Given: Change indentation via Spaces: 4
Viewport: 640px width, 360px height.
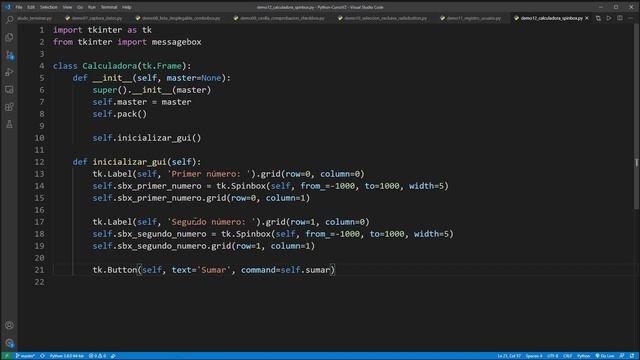Looking at the screenshot, I should point(534,356).
